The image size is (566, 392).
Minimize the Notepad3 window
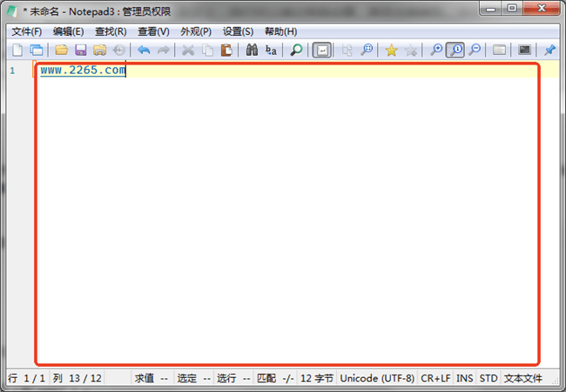tap(490, 9)
